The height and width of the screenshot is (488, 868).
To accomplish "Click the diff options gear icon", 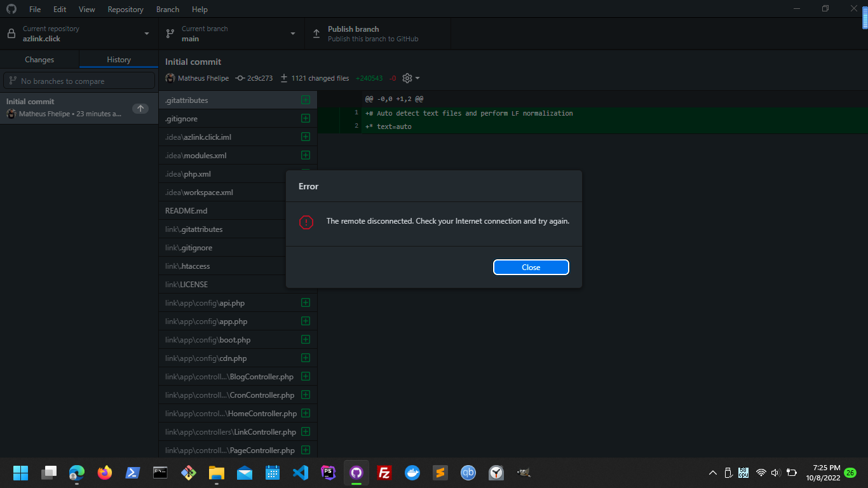I will point(407,78).
